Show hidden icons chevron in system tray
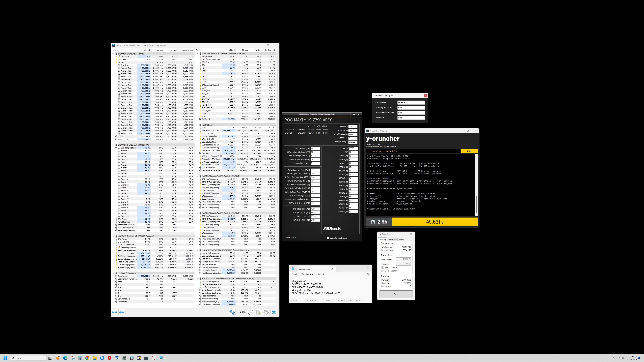Viewport: 644px width, 362px height. (613, 358)
